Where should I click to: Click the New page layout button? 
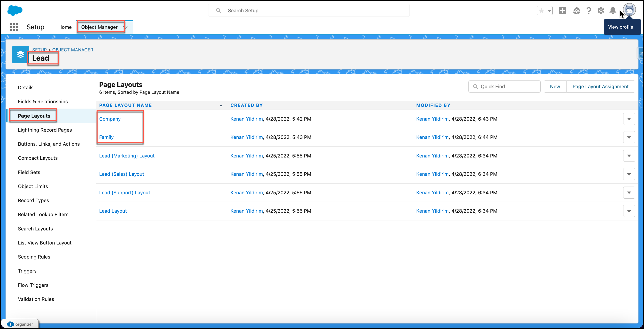pyautogui.click(x=555, y=87)
